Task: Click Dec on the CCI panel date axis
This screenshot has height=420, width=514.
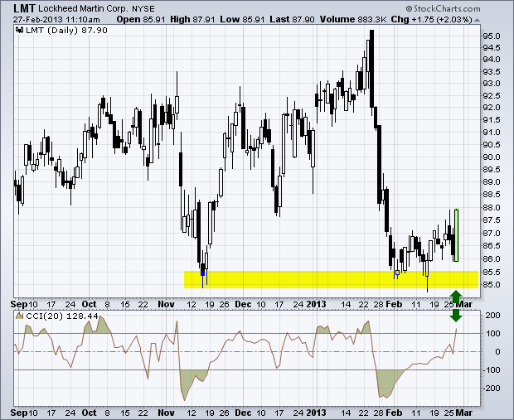Action: [x=243, y=413]
